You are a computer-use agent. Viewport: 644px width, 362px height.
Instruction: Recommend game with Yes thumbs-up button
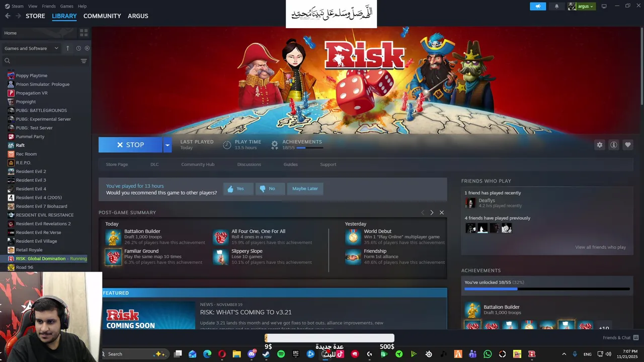point(237,189)
